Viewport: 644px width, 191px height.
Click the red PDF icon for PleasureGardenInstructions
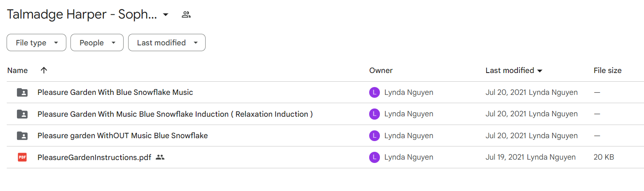(22, 157)
